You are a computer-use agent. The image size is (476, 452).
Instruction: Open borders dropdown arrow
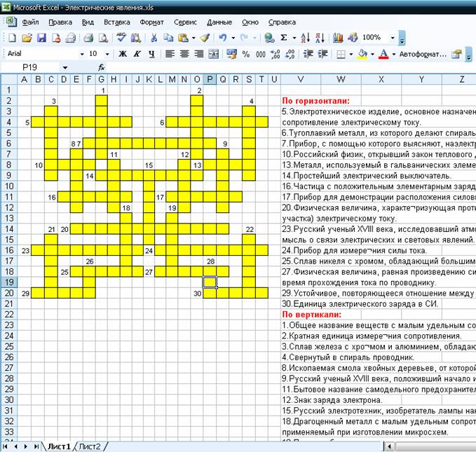pos(351,55)
